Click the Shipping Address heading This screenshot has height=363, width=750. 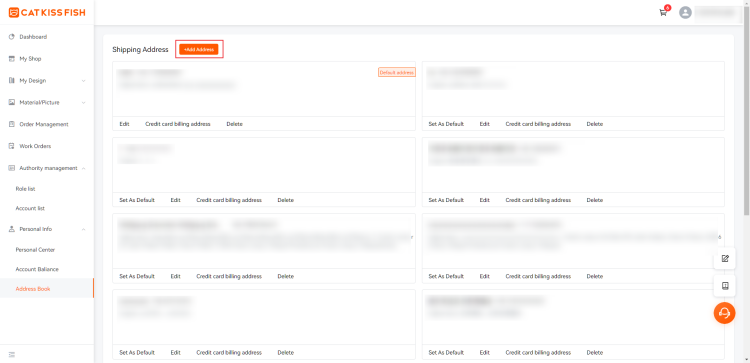click(x=140, y=49)
